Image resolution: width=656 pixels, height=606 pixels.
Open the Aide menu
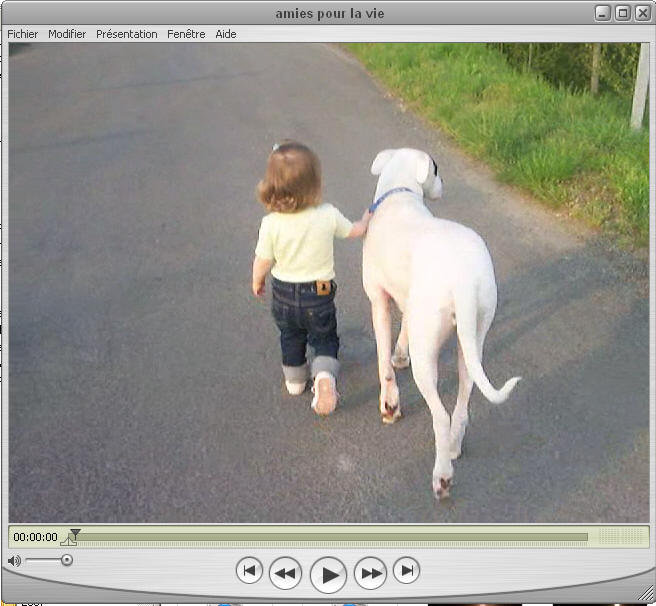(x=226, y=34)
